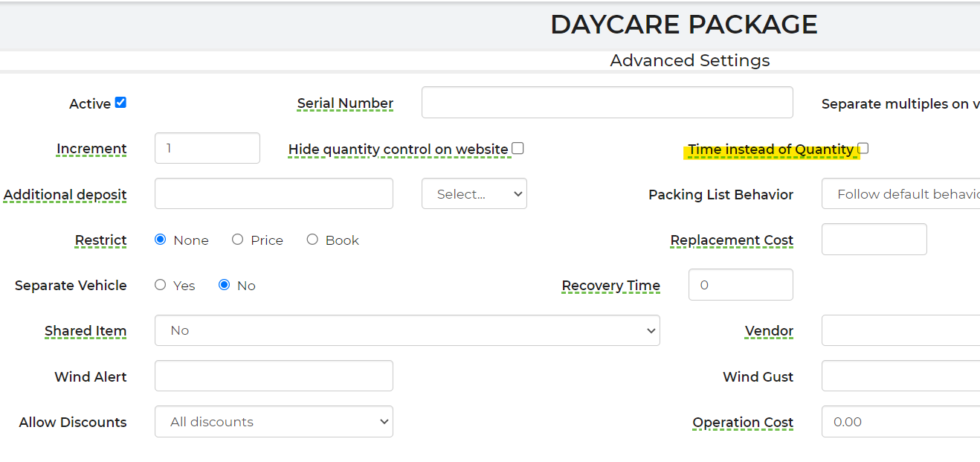Click the Wind Alert text field

[x=274, y=376]
